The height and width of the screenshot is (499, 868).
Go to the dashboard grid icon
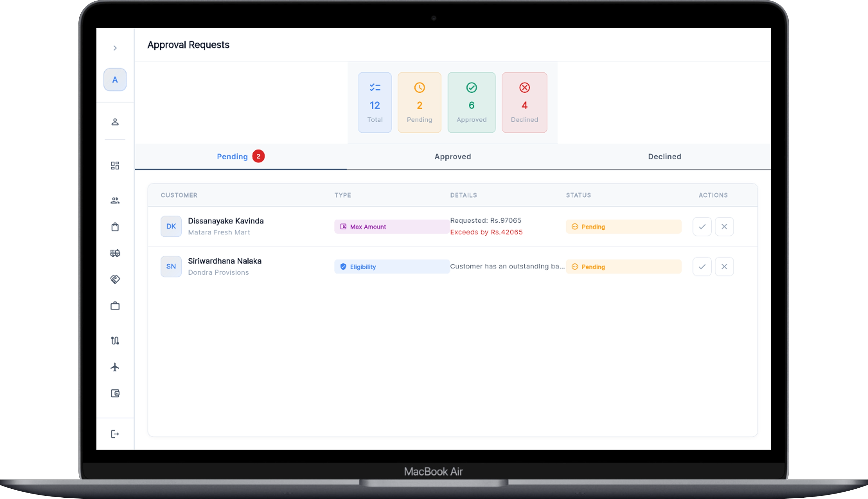coord(115,166)
